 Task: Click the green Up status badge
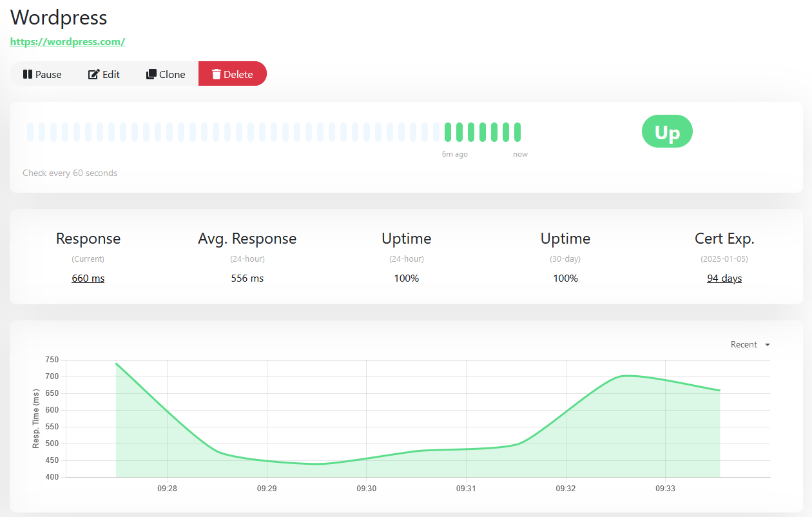coord(667,131)
